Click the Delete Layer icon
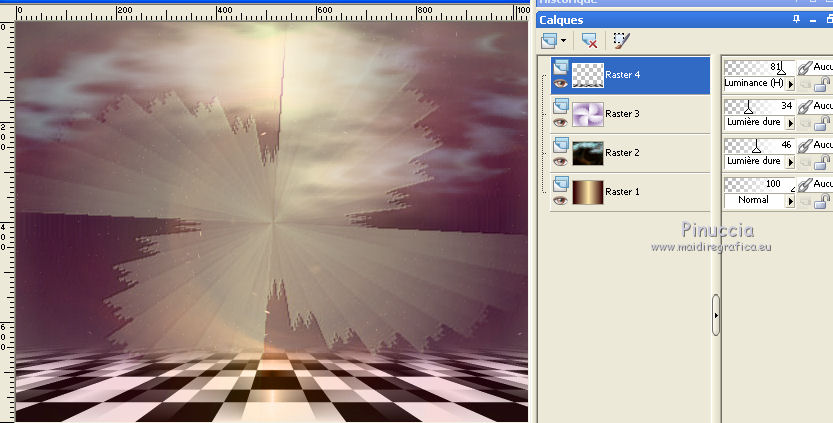The width and height of the screenshot is (833, 423). [589, 40]
